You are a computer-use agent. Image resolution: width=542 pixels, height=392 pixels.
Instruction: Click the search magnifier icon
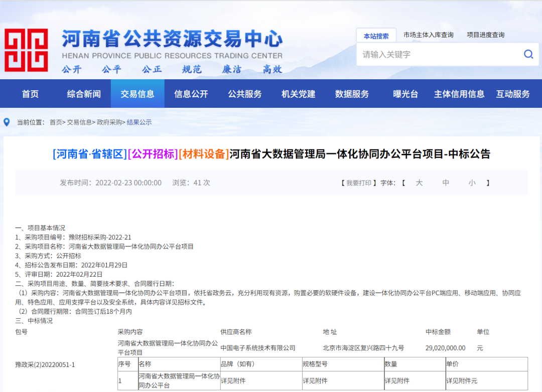click(528, 54)
